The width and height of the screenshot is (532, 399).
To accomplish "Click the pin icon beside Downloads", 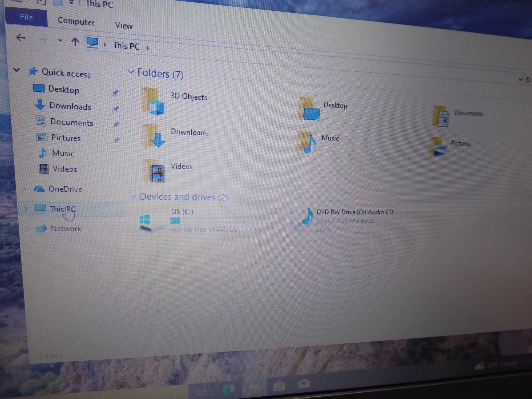I will click(116, 109).
